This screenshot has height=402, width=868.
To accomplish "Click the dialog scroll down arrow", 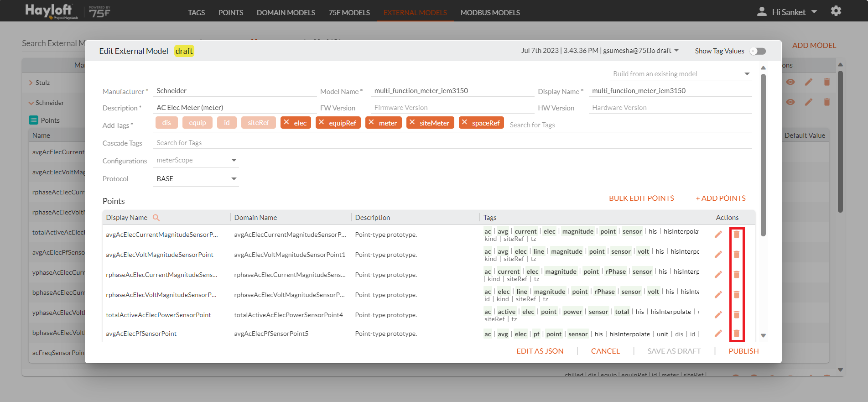I will pyautogui.click(x=763, y=335).
